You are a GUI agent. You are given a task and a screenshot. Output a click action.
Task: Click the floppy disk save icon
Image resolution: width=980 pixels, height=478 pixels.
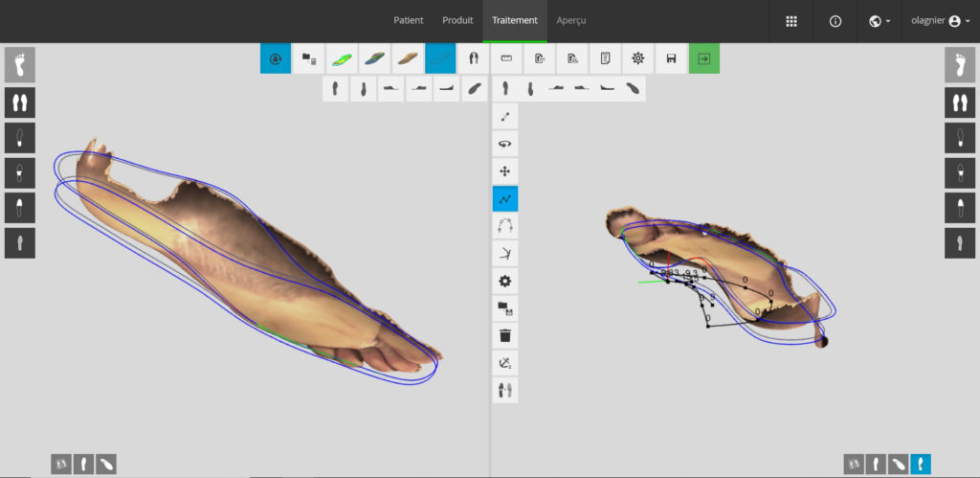point(671,58)
